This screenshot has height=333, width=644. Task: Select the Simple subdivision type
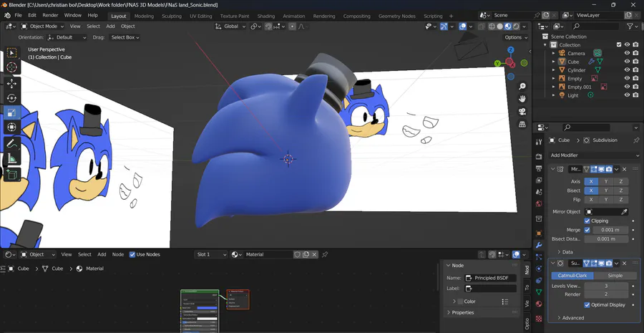tap(615, 276)
